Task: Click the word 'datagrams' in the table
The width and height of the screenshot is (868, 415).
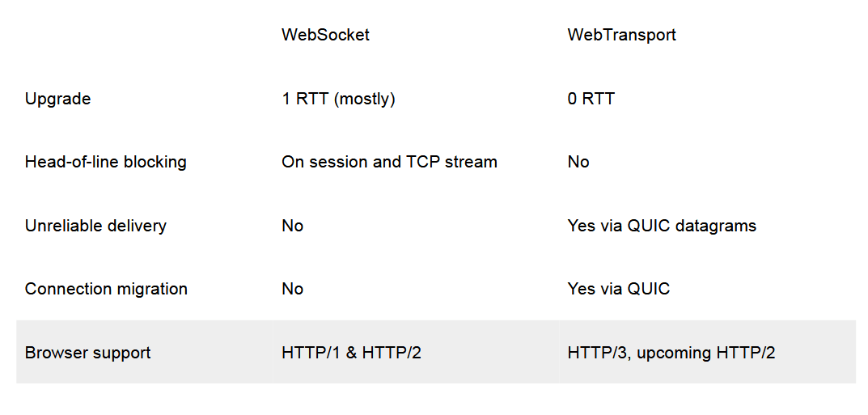Action: 718,226
